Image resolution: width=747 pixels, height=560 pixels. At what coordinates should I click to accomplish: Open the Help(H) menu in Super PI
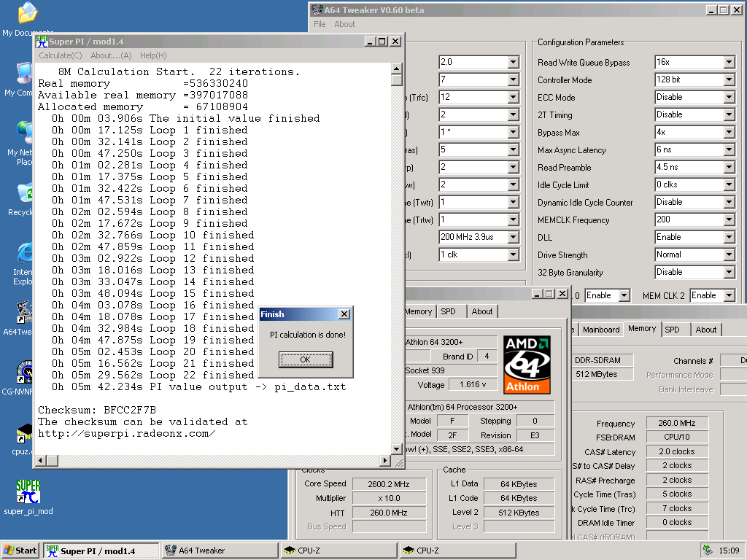[153, 55]
